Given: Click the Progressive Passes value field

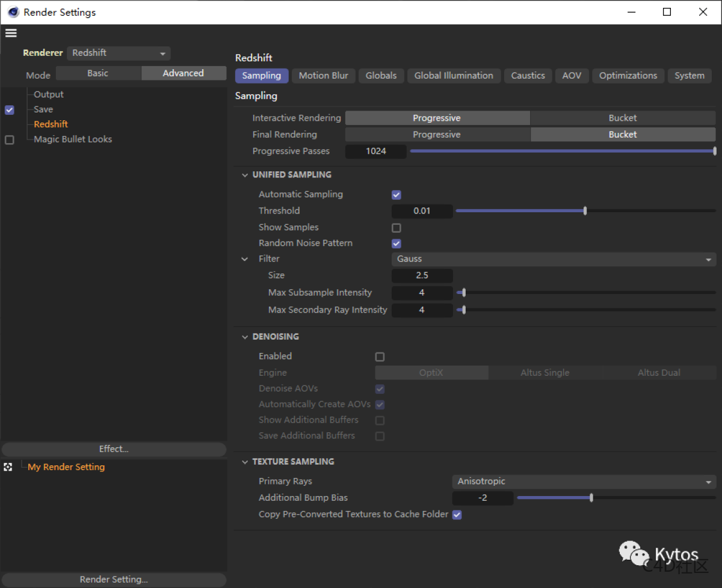Looking at the screenshot, I should (375, 151).
